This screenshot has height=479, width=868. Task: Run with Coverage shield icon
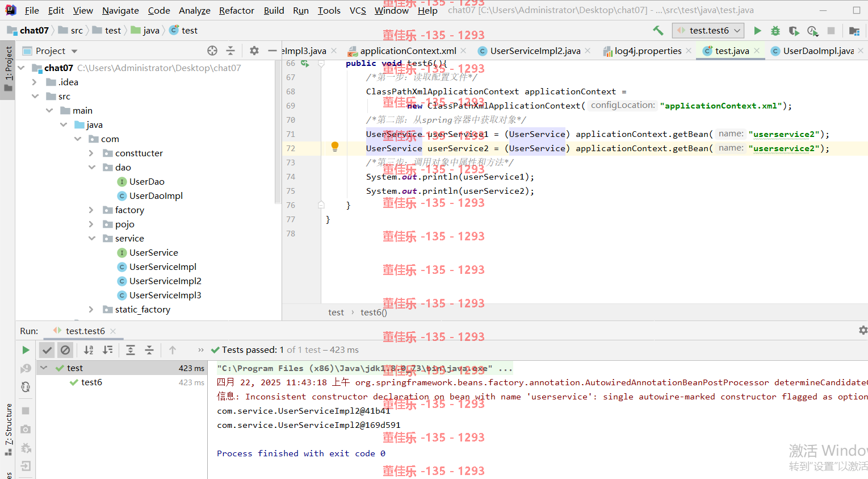click(794, 31)
